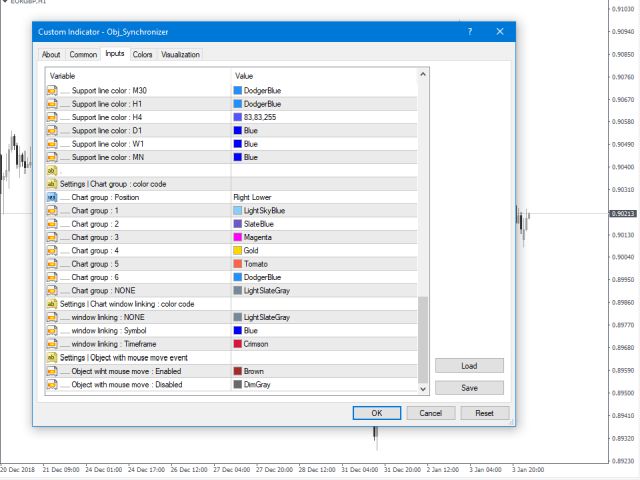This screenshot has width=640, height=480.
Task: Click the Magenta swatch for Chart group 3
Action: [x=238, y=238]
